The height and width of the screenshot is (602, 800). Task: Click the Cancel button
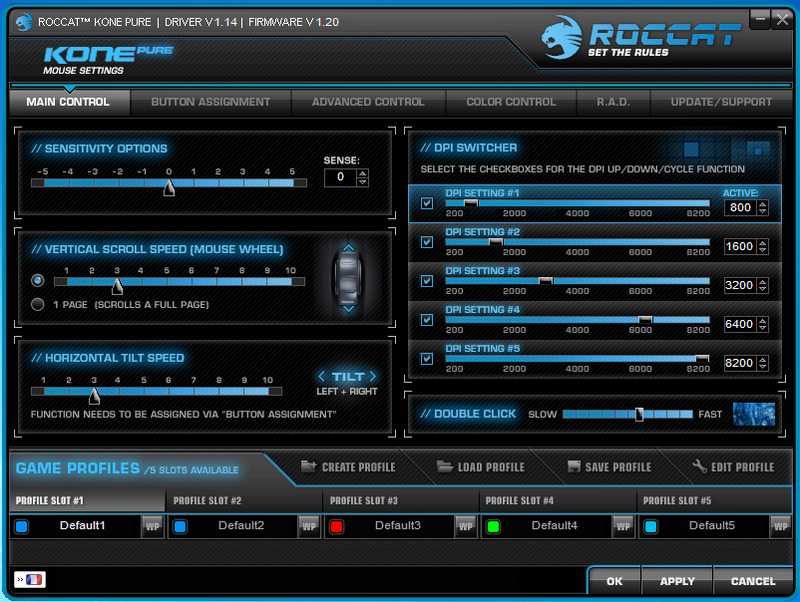pos(752,581)
